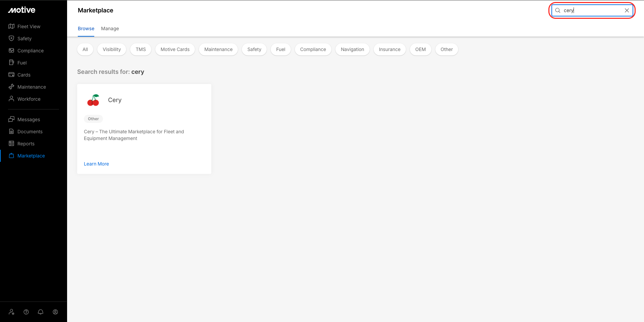Click the Compliance icon in sidebar
644x322 pixels.
11,50
